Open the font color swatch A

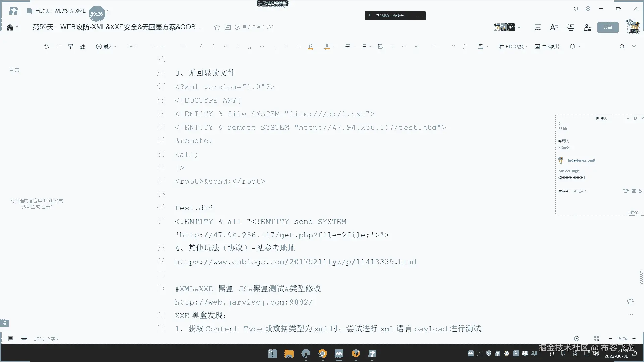pyautogui.click(x=327, y=47)
